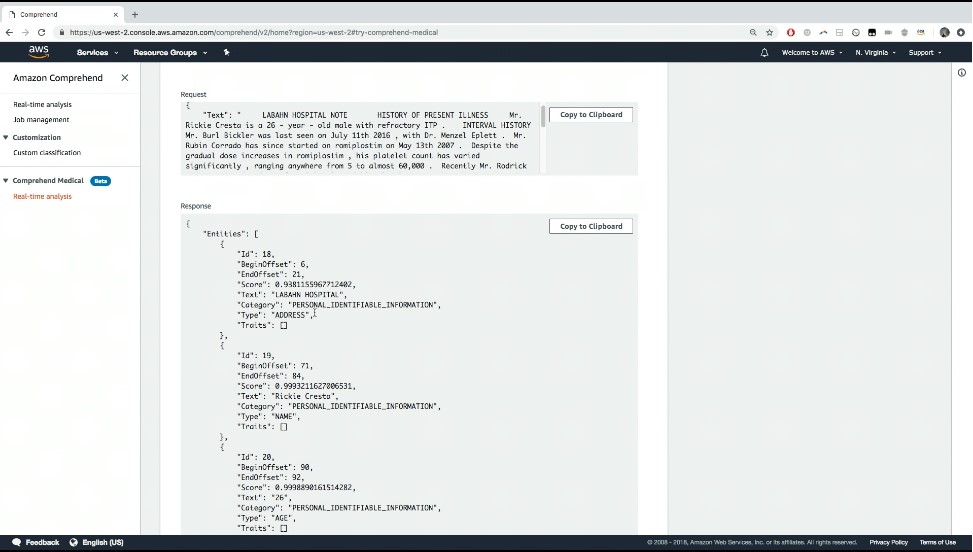This screenshot has width=973, height=552.
Task: Click the Response section label
Action: 195,206
